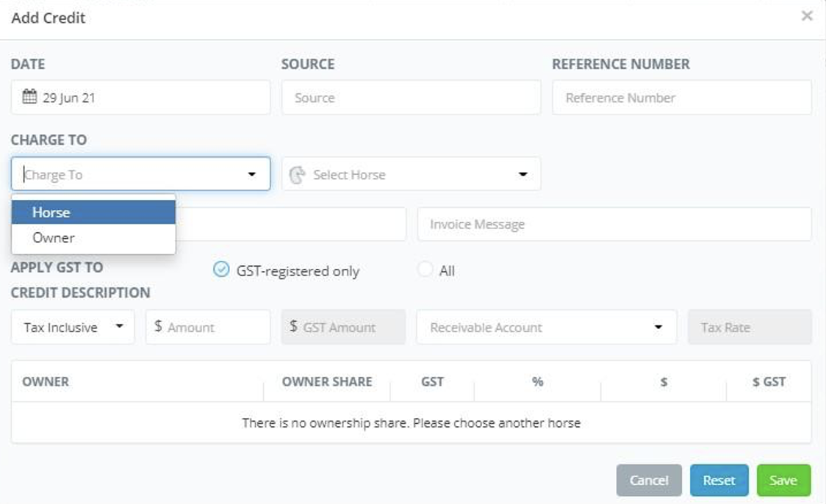Open the Charge To dropdown arrow

(x=252, y=175)
